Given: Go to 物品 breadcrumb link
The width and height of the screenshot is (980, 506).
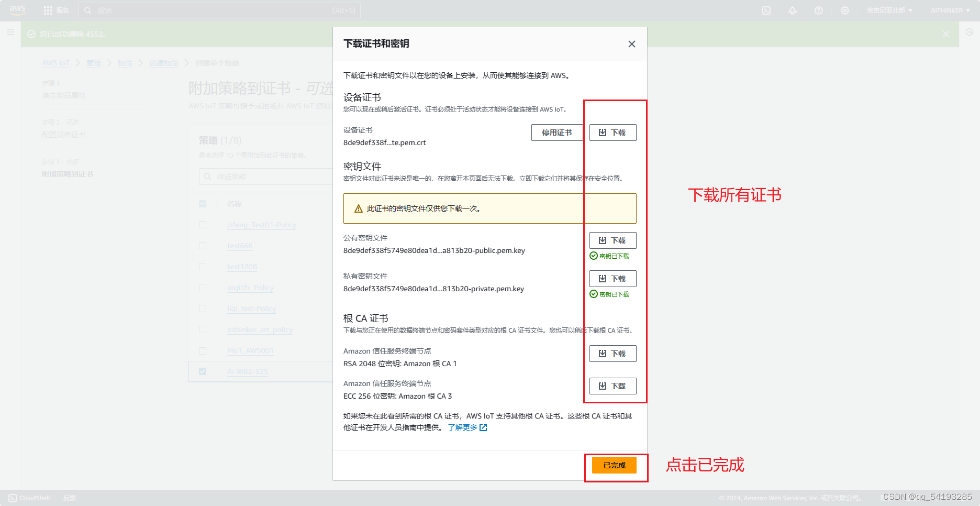Looking at the screenshot, I should click(x=125, y=63).
